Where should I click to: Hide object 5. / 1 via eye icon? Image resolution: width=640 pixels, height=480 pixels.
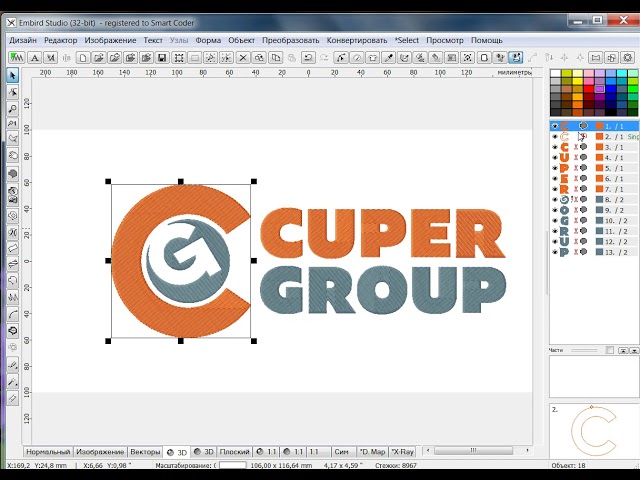(555, 168)
